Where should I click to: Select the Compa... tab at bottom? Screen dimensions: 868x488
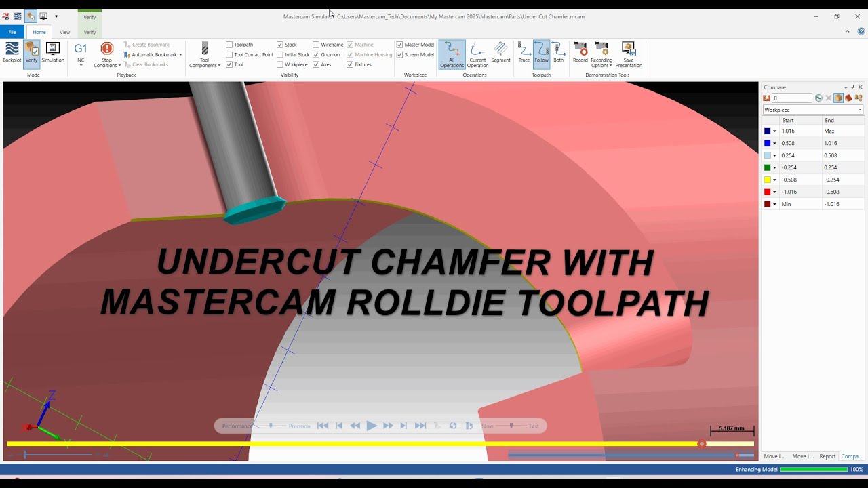(851, 456)
